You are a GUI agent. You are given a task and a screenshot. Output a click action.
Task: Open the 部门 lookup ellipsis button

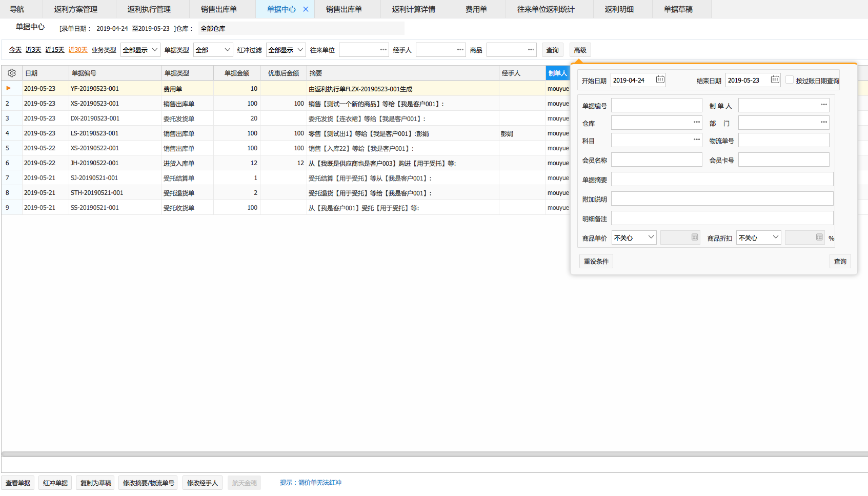coord(823,123)
